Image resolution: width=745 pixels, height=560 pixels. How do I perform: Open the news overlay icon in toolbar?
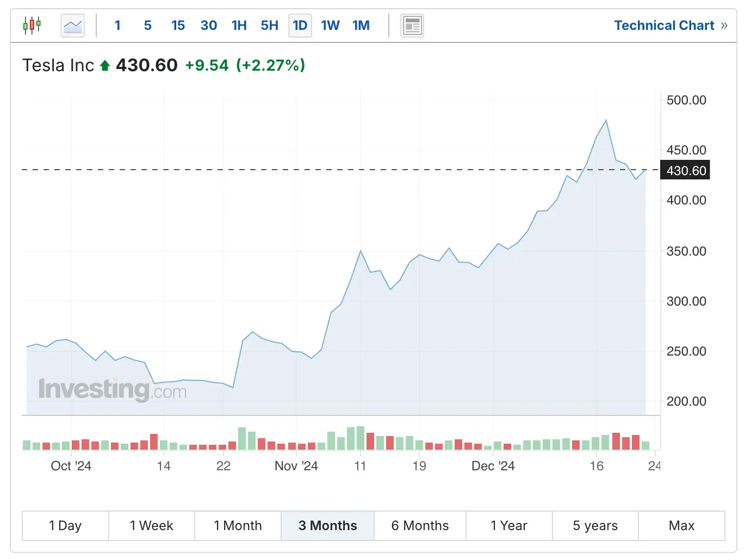click(412, 26)
